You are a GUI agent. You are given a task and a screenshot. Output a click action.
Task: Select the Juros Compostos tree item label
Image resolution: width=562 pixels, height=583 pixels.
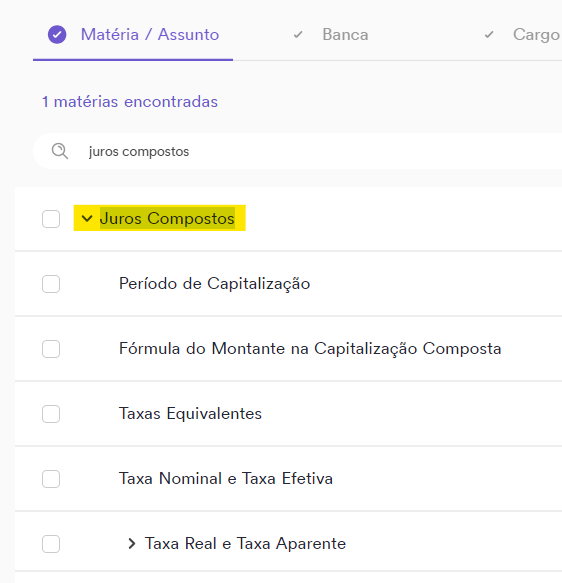pos(167,218)
